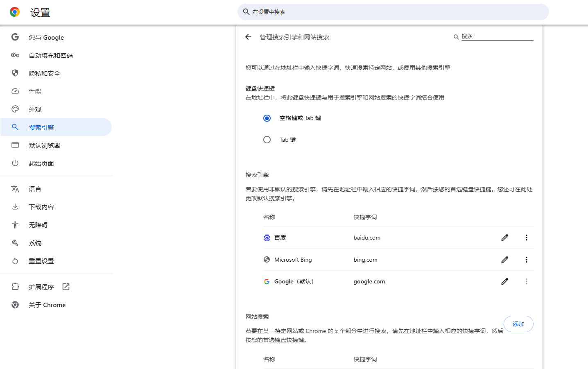Edit the Microsoft Bing entry pencil icon
Screen dimensions: 588x369
click(x=505, y=260)
